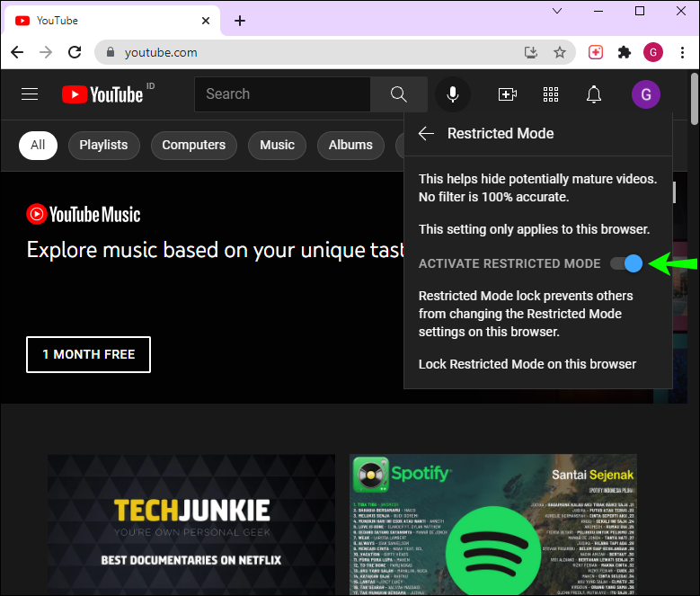Image resolution: width=700 pixels, height=596 pixels.
Task: View site info via padlock icon
Action: coord(111,52)
